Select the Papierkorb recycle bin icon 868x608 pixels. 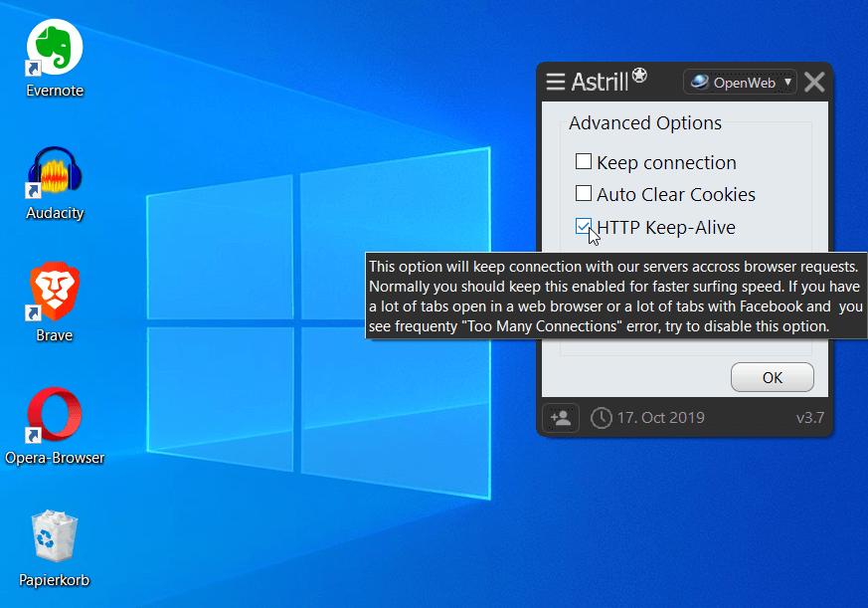pos(55,548)
